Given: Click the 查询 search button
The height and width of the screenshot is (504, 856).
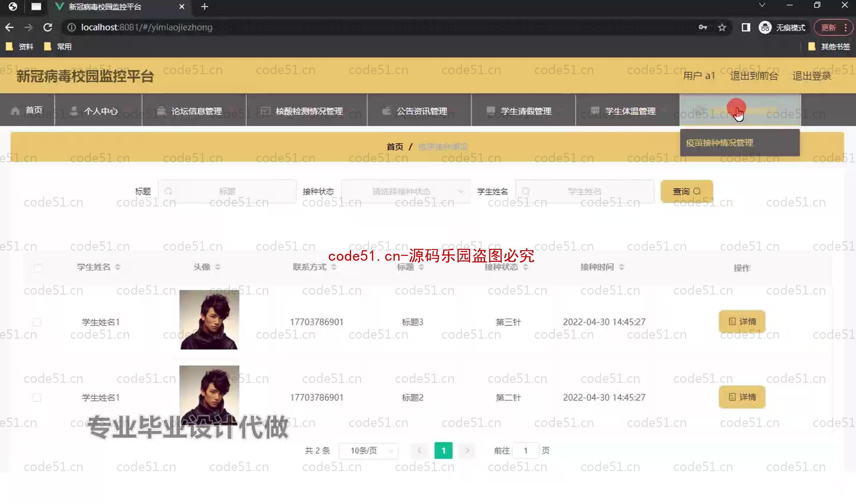Looking at the screenshot, I should [x=686, y=191].
